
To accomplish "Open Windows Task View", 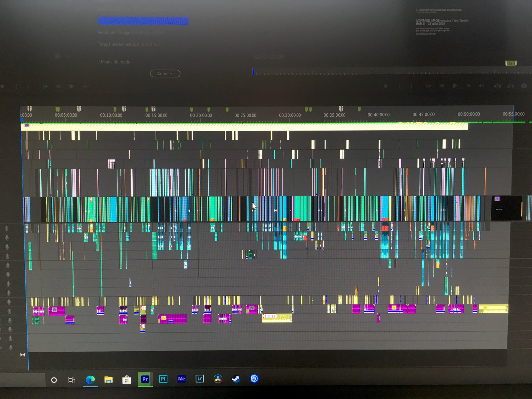I will point(71,380).
